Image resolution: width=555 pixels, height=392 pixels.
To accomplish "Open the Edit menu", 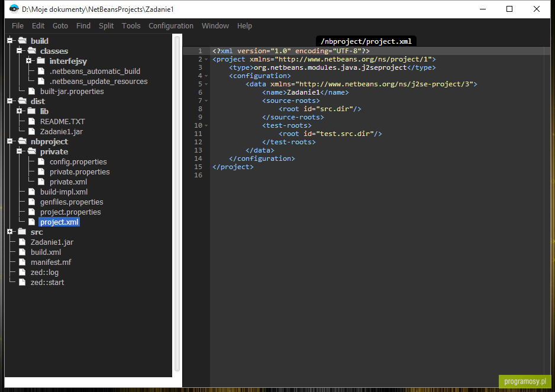I will [x=38, y=26].
